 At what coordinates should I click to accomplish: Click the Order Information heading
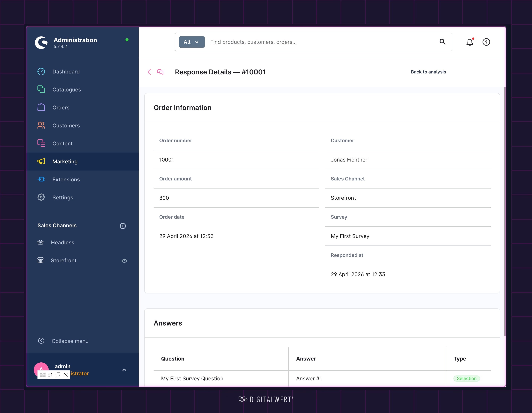(182, 108)
